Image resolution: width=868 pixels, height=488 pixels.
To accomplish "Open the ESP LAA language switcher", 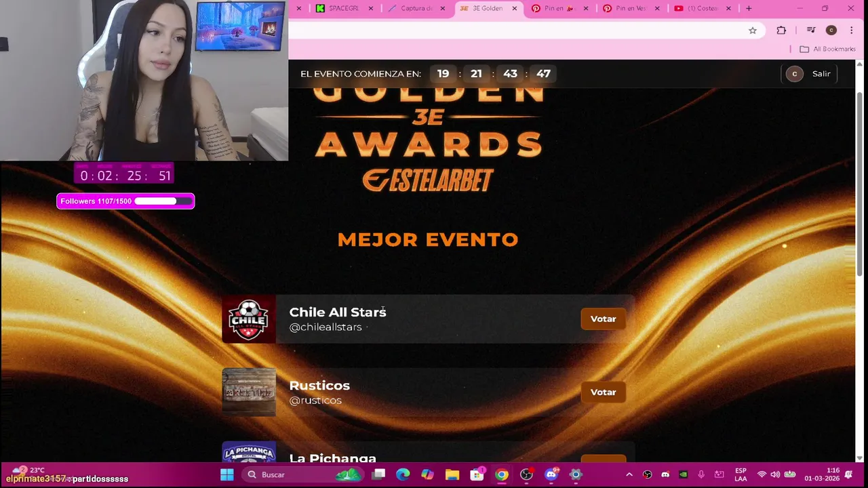I will 741,474.
